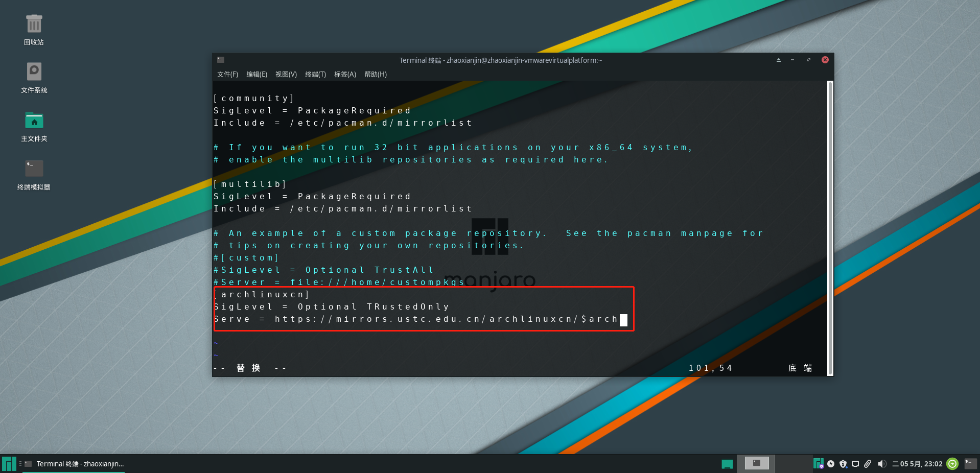Click the '底端' scroll position indicator

[x=800, y=368]
